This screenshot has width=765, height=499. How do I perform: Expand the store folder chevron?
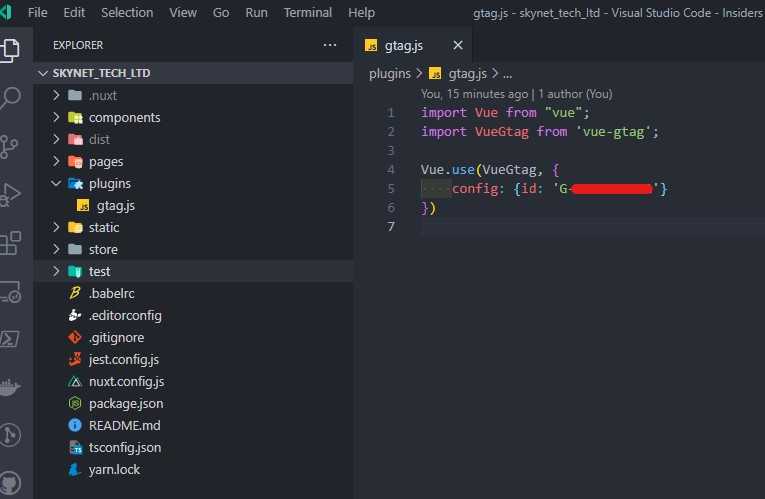click(x=56, y=249)
